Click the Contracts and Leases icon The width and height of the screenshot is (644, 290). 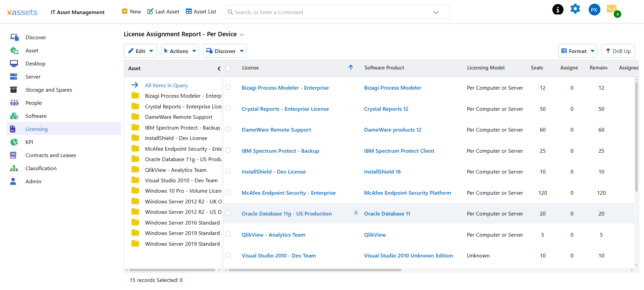tap(13, 155)
